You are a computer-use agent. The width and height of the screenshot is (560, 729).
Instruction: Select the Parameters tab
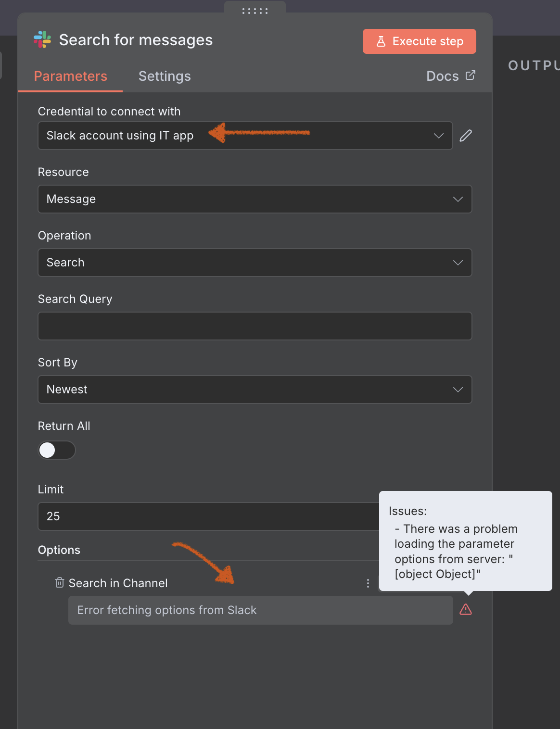tap(71, 76)
